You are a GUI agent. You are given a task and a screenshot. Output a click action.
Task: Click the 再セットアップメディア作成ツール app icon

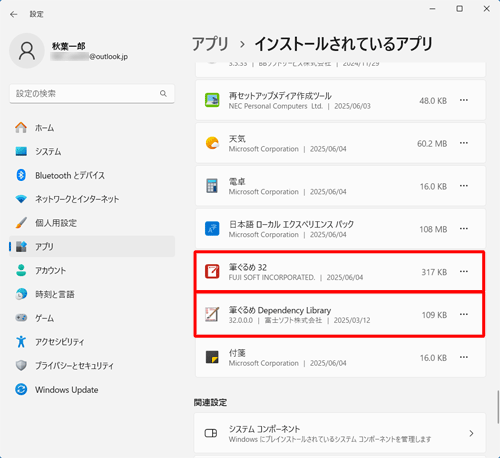pyautogui.click(x=212, y=100)
